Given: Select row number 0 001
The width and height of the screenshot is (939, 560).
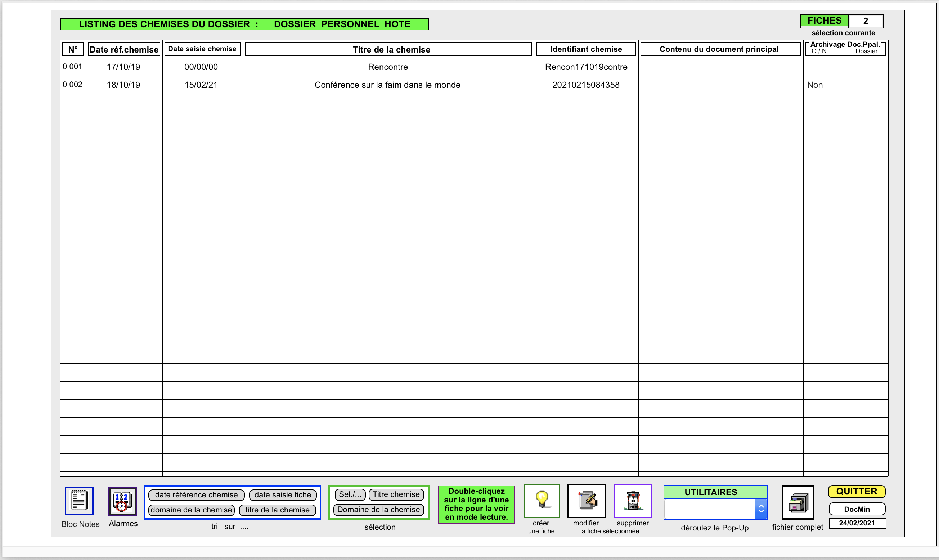Looking at the screenshot, I should click(72, 67).
